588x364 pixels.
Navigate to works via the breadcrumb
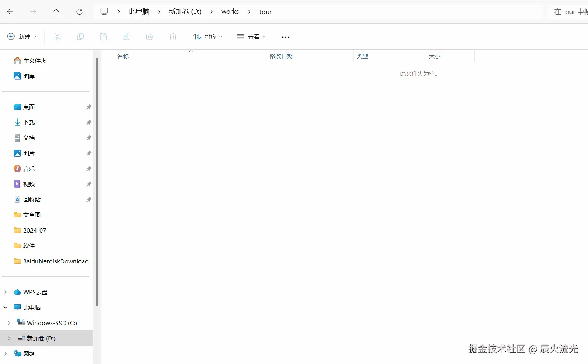[230, 12]
